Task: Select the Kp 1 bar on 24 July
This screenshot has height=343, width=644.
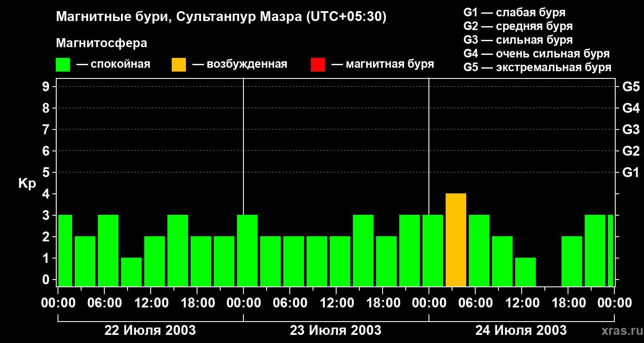Action: tap(526, 272)
